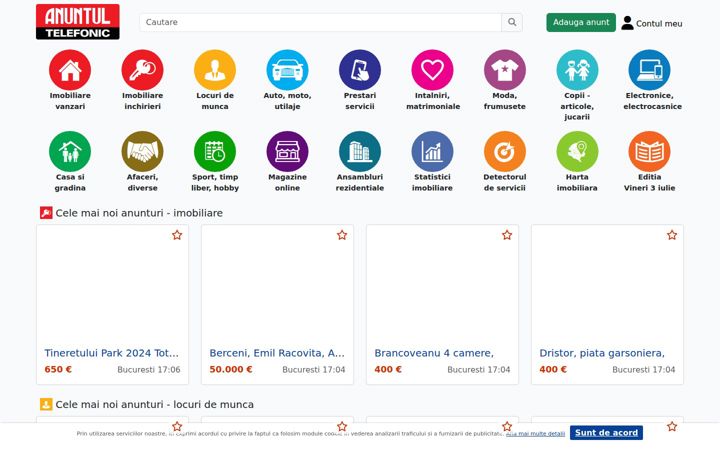Select the Harta imobiliara map icon

click(x=577, y=152)
